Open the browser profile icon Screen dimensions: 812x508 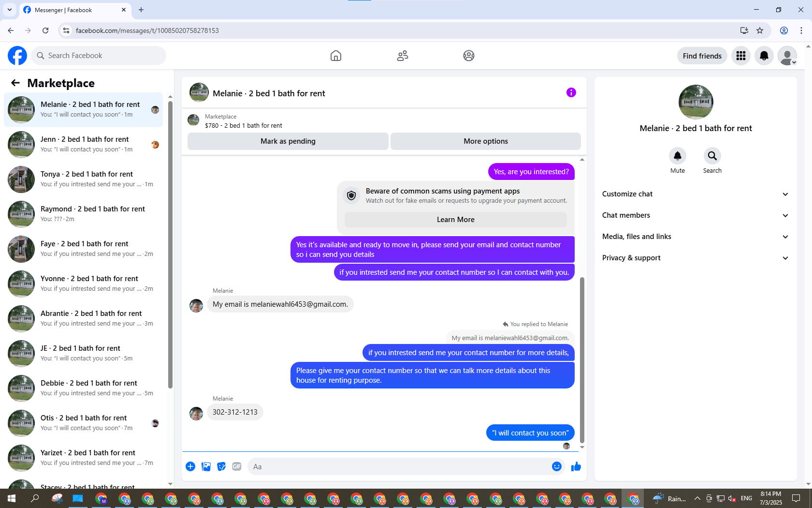(784, 30)
